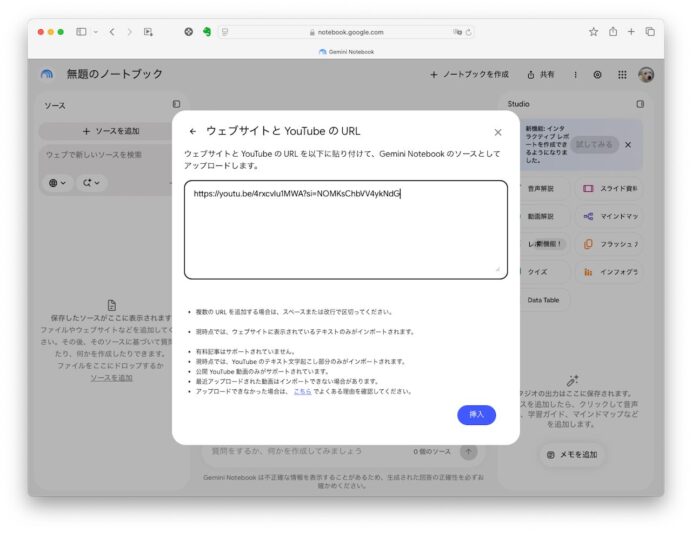
Task: Click ノートブックを作成 button
Action: [469, 75]
